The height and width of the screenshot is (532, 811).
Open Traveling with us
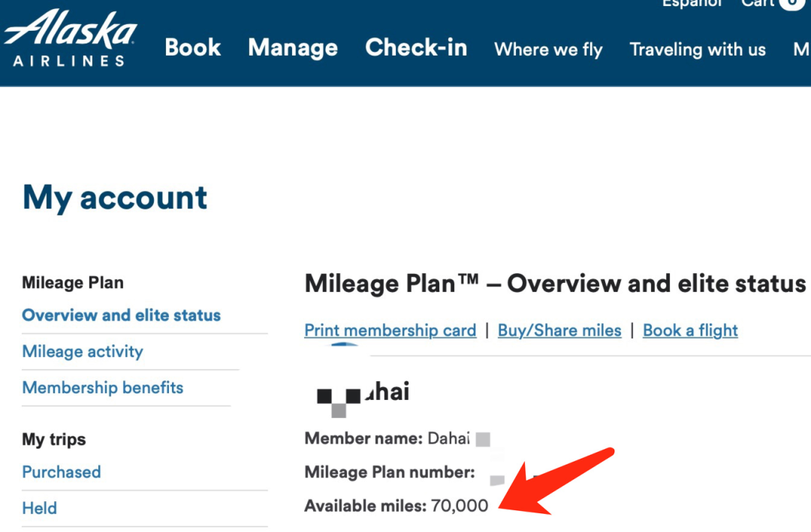[x=697, y=50]
